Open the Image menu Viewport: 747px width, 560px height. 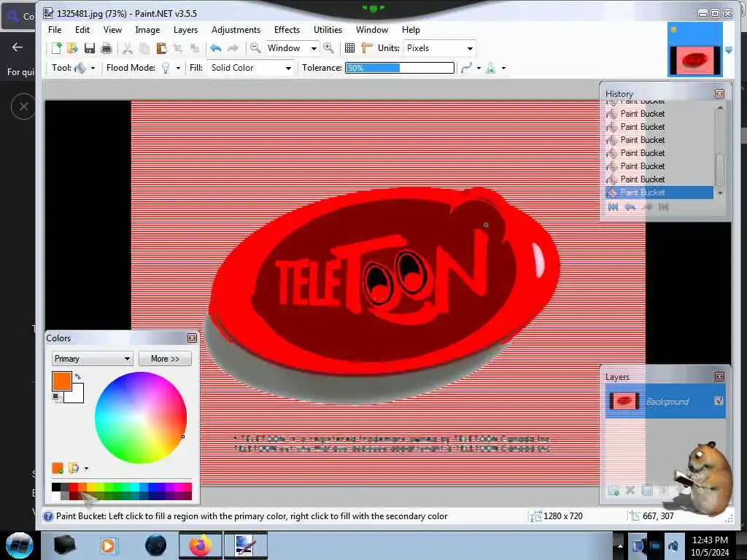(x=147, y=29)
